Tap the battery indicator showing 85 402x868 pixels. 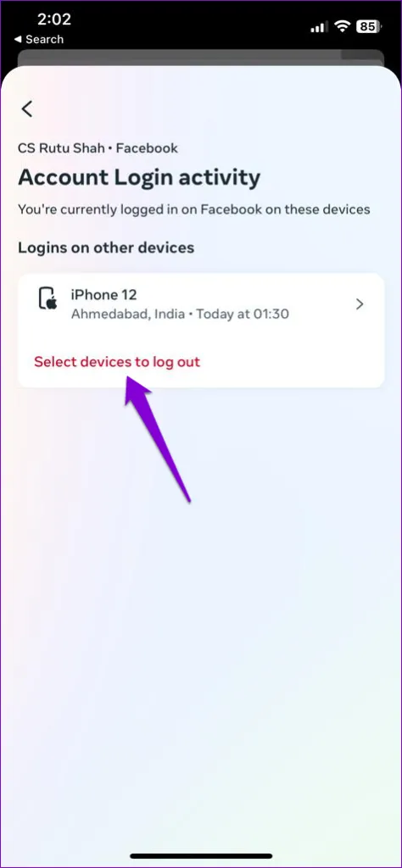tap(370, 26)
